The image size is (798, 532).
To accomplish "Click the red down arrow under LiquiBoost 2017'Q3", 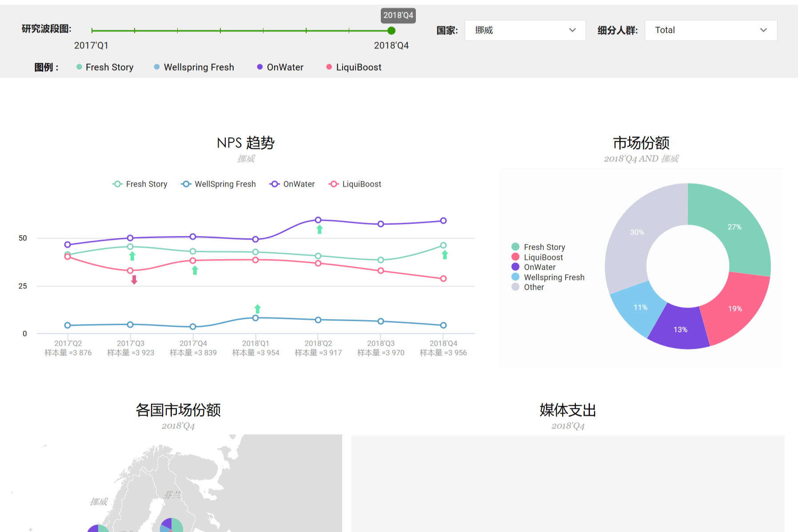I will [x=134, y=280].
